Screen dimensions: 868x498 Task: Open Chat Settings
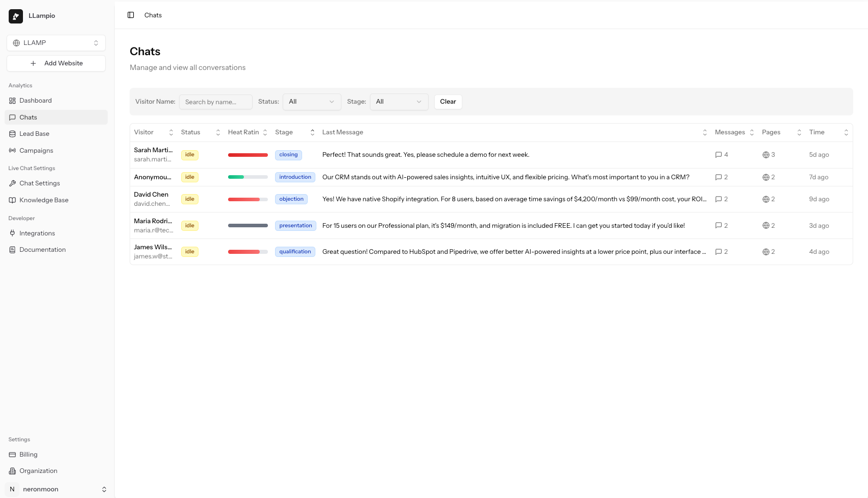tap(40, 183)
